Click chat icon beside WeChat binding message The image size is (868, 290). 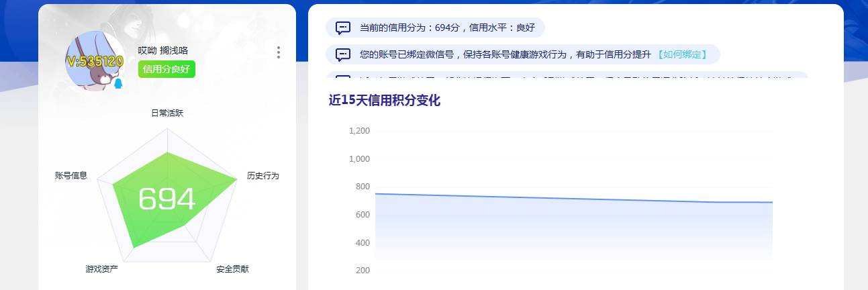pos(343,54)
